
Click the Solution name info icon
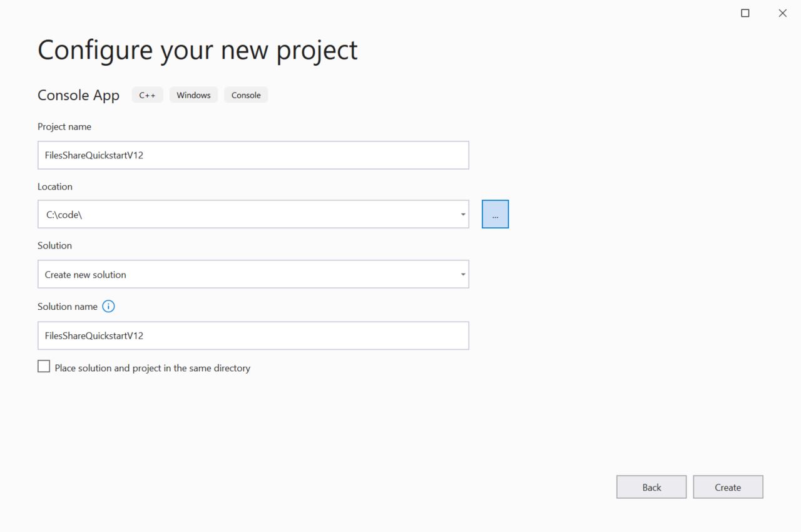[x=108, y=306]
